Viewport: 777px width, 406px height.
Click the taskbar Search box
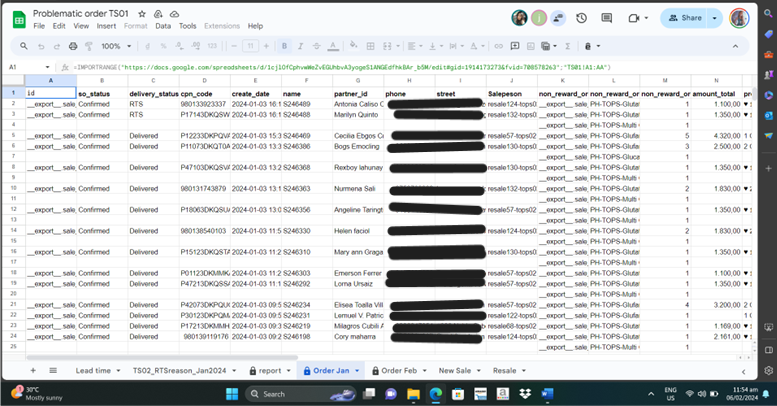point(300,394)
